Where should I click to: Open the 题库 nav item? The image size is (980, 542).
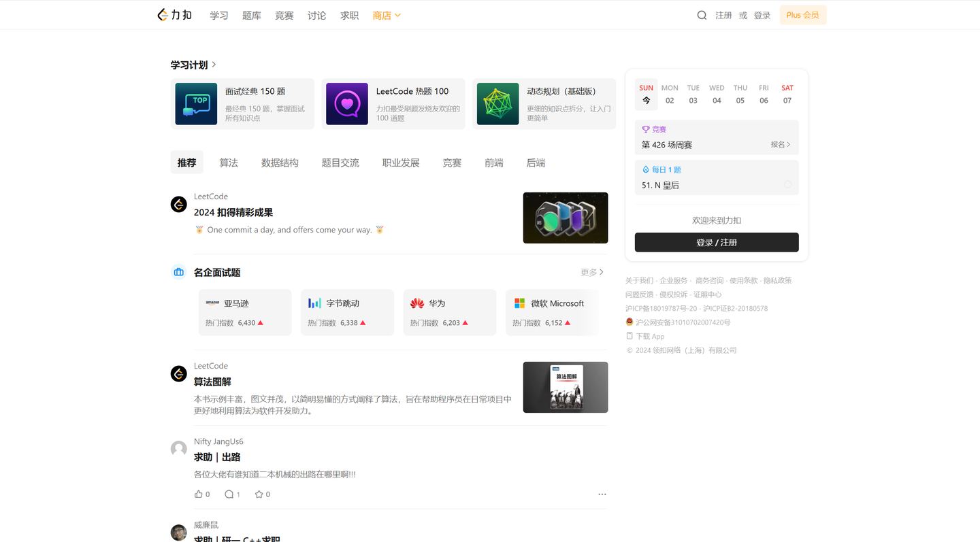(x=252, y=15)
